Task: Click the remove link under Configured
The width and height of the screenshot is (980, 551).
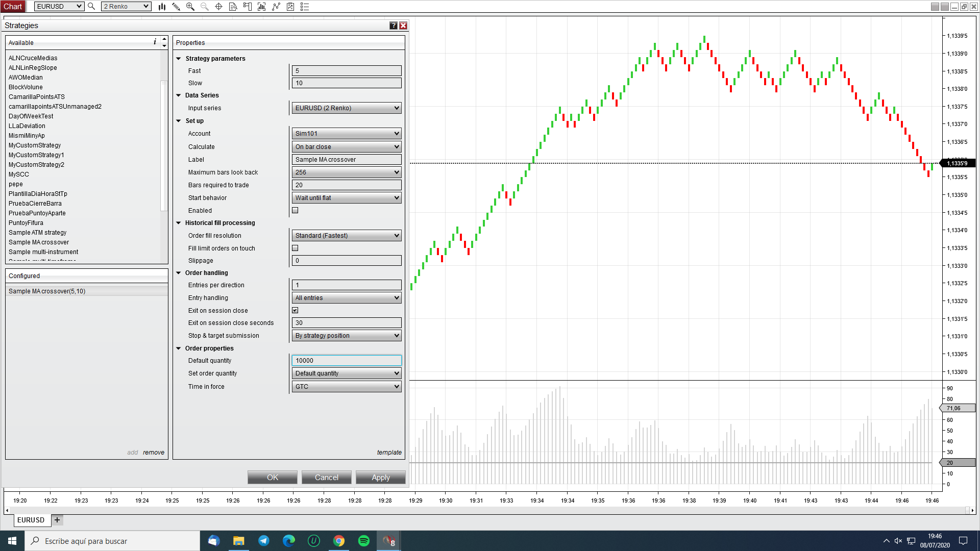Action: click(x=154, y=453)
